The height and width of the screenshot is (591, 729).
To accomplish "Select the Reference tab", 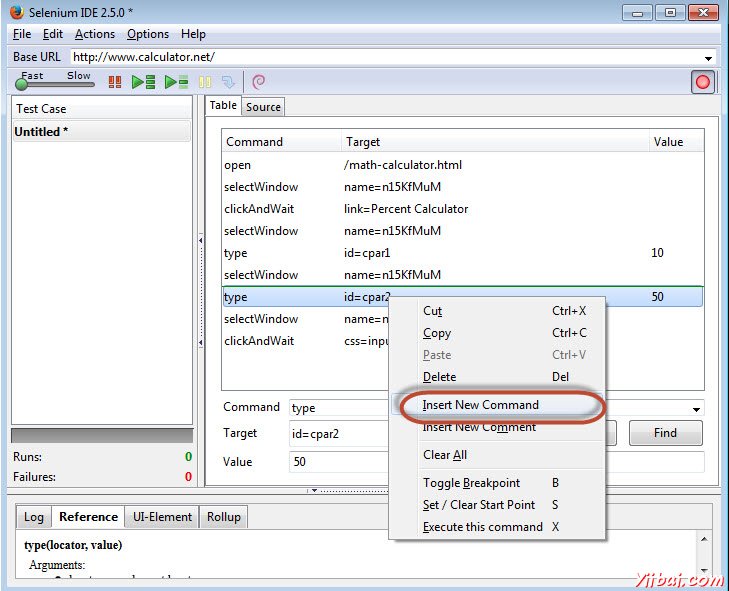I will click(x=88, y=517).
